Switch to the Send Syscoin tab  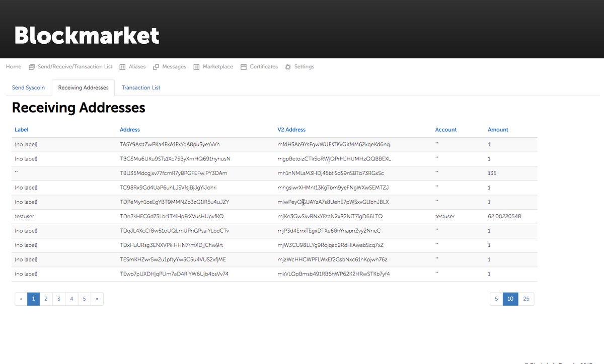pos(28,87)
